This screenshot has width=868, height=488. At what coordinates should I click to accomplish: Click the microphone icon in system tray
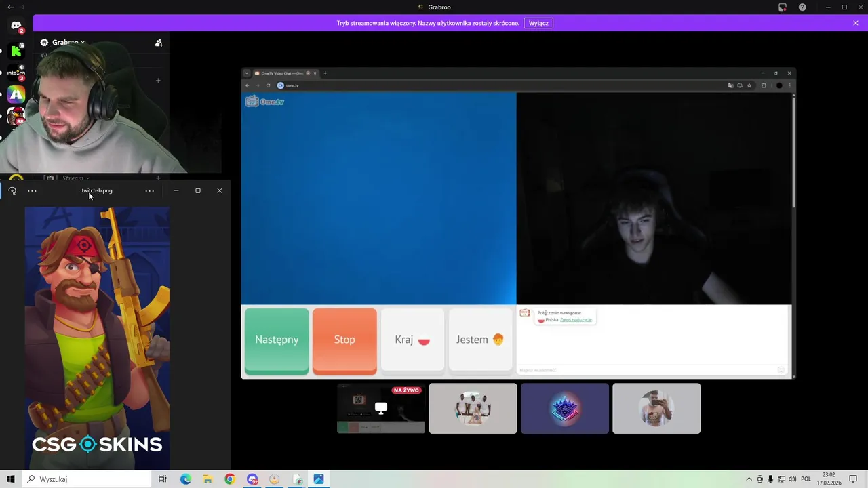[x=770, y=479]
